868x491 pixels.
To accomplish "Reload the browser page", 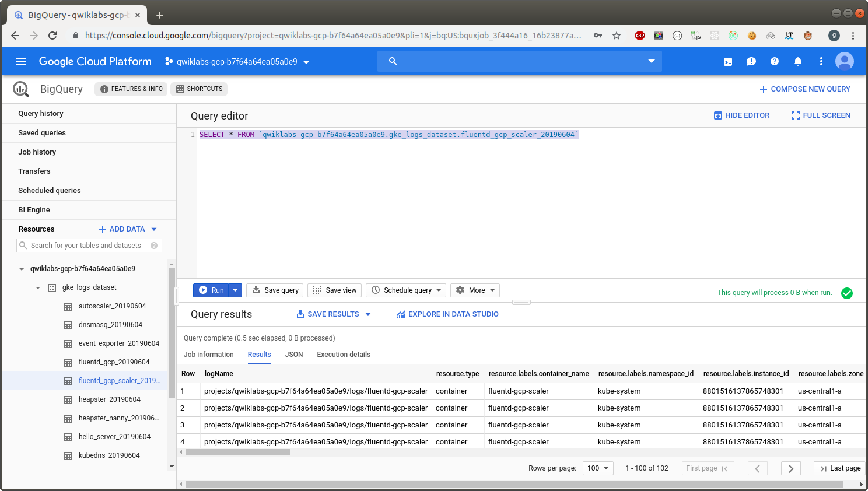I will [x=52, y=36].
